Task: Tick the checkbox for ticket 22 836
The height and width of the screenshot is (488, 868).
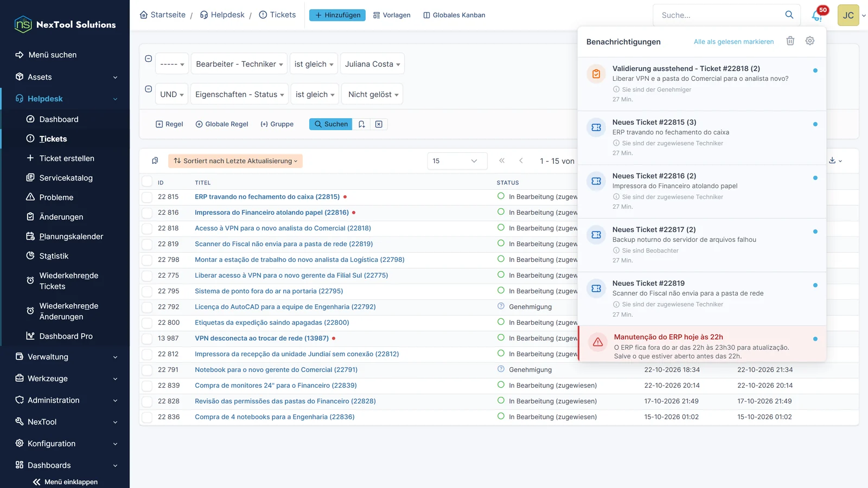Action: pos(147,417)
